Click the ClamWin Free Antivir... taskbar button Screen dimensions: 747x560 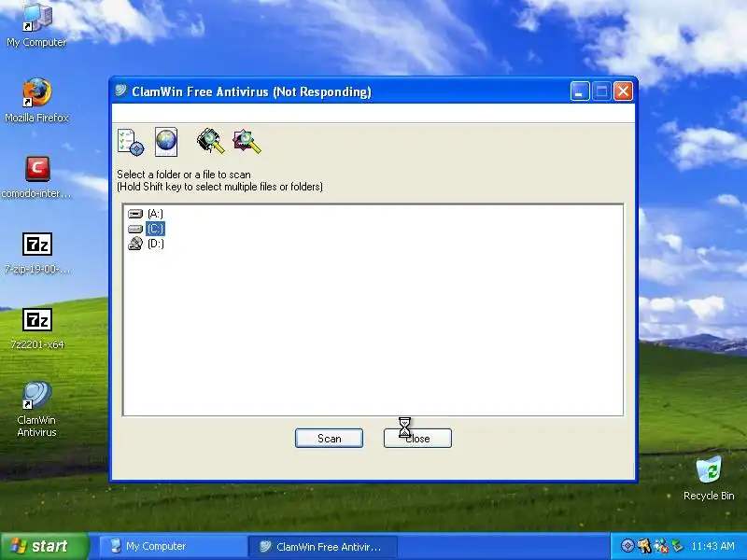click(x=322, y=547)
